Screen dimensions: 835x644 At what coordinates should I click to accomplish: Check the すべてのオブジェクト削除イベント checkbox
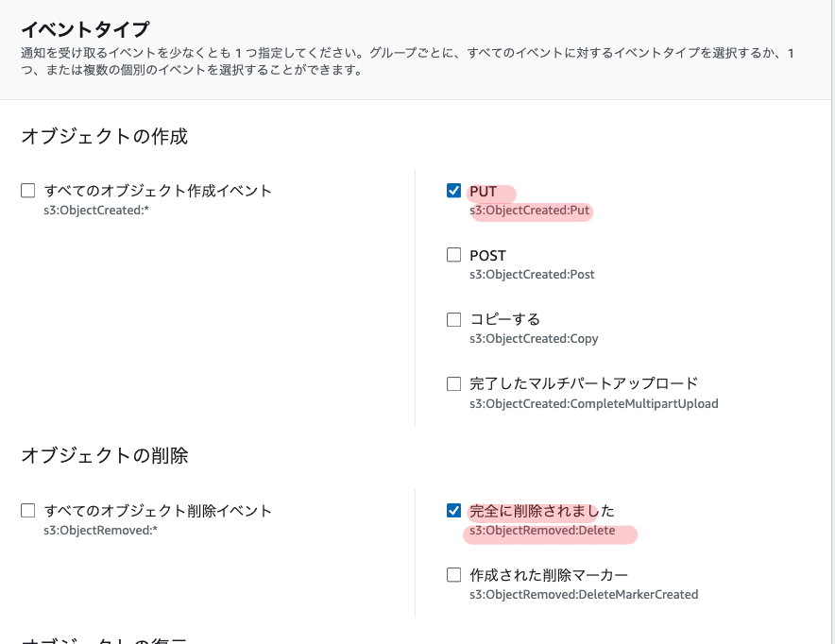(x=28, y=511)
